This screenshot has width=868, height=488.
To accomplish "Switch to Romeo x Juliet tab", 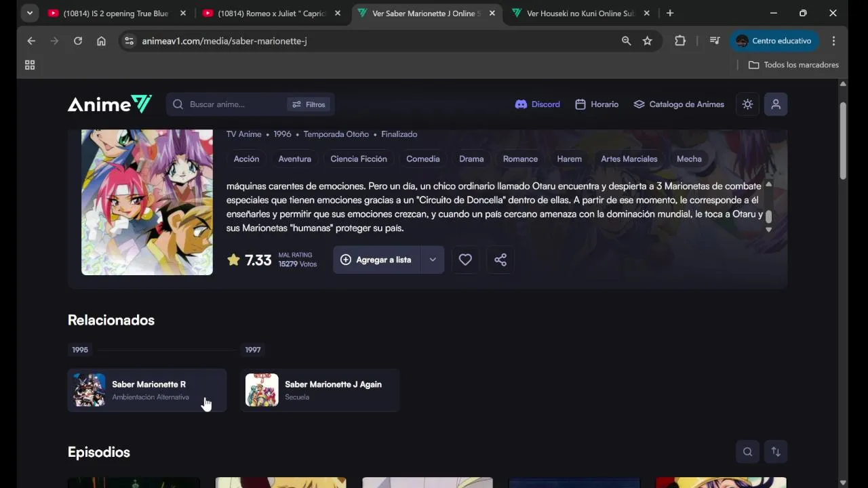I will (x=271, y=14).
